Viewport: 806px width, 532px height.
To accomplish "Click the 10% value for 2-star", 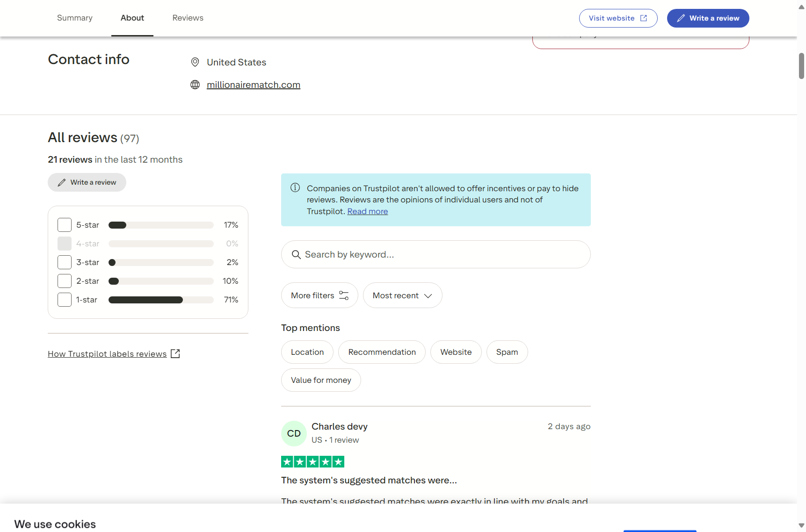I will [230, 281].
